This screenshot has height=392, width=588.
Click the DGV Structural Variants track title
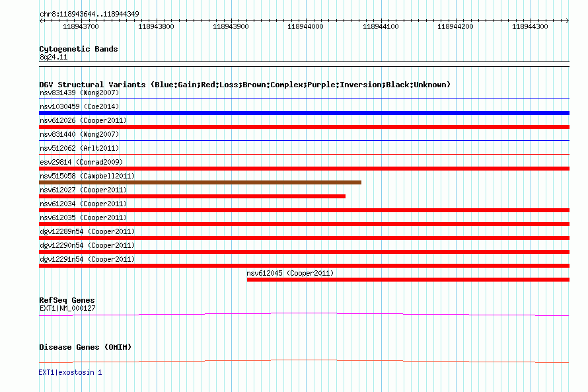[x=244, y=85]
